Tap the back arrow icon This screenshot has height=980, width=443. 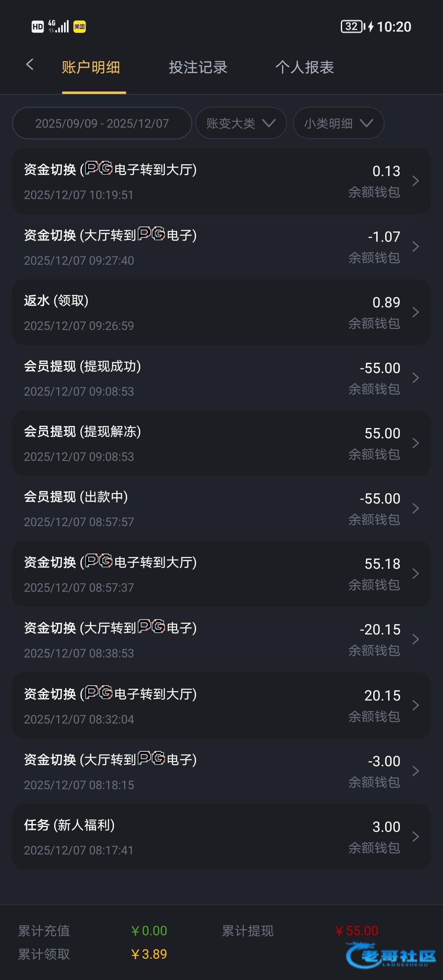pyautogui.click(x=30, y=64)
